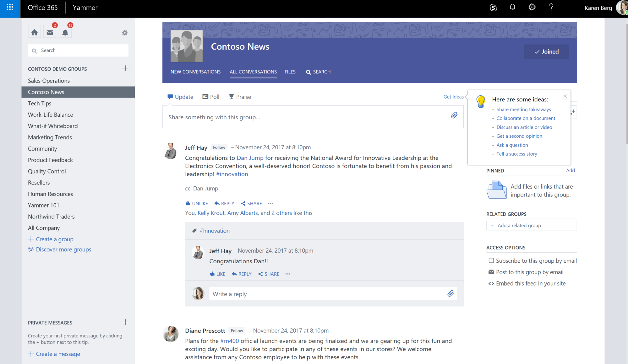Open Embed this feed in your site

point(527,283)
